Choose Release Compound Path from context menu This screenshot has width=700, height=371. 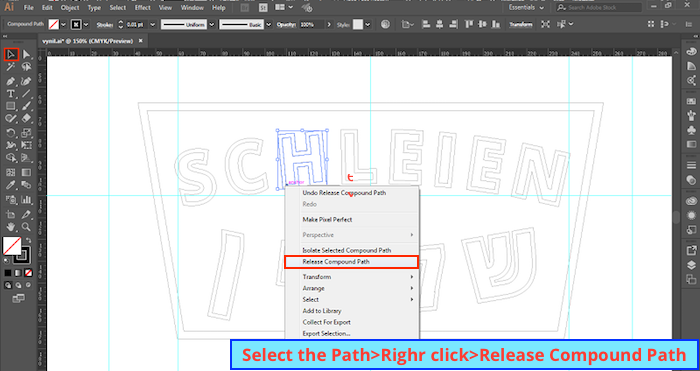(351, 262)
